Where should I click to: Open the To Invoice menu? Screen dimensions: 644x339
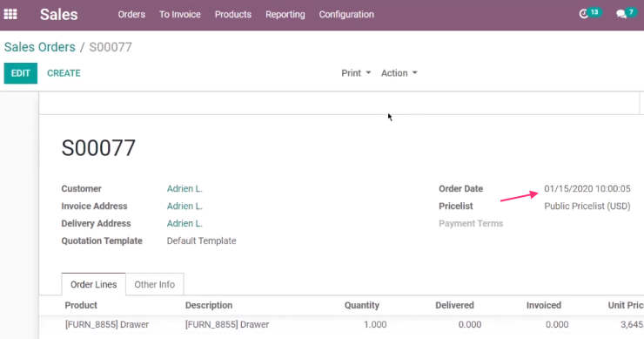pyautogui.click(x=180, y=15)
